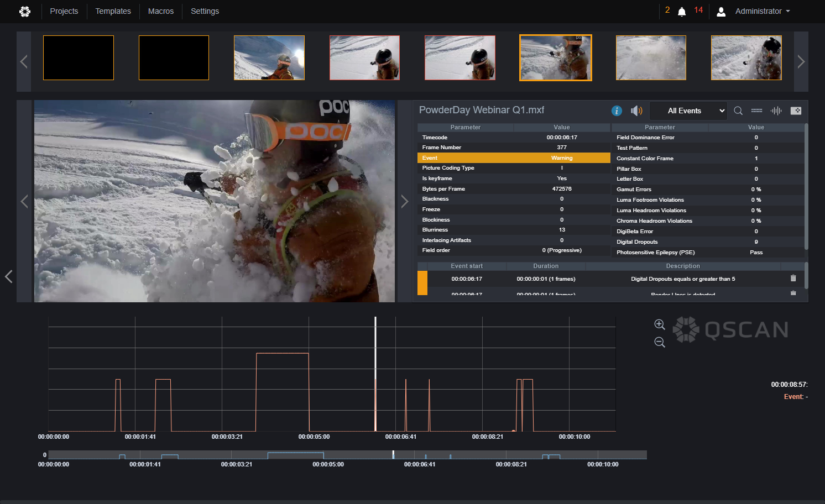Open the Settings menu

tap(205, 11)
